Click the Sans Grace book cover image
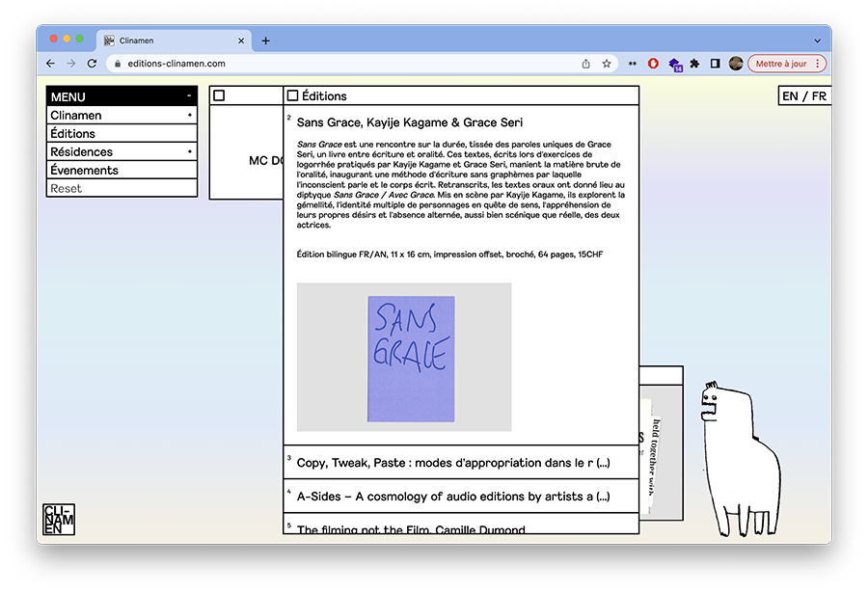868x592 pixels. pos(411,359)
